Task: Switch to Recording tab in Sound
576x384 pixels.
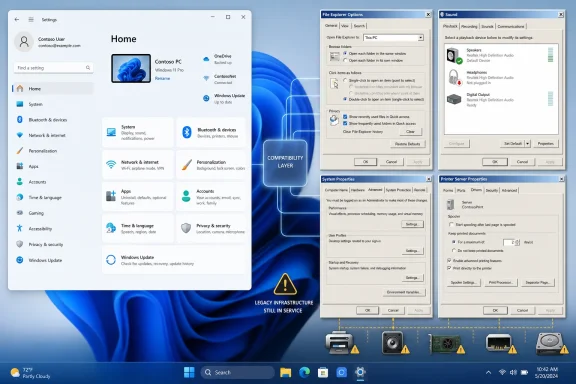Action: (469, 26)
